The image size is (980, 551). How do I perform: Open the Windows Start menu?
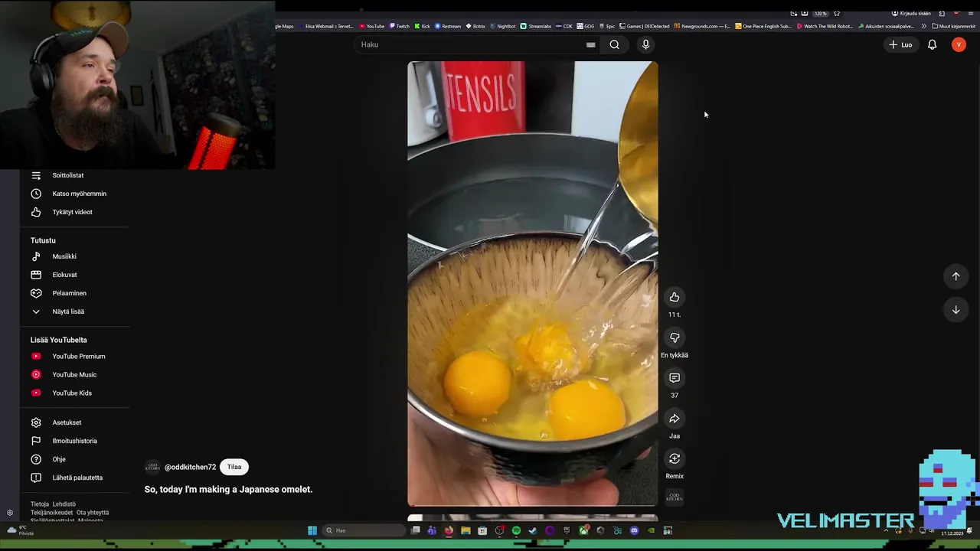pyautogui.click(x=312, y=530)
